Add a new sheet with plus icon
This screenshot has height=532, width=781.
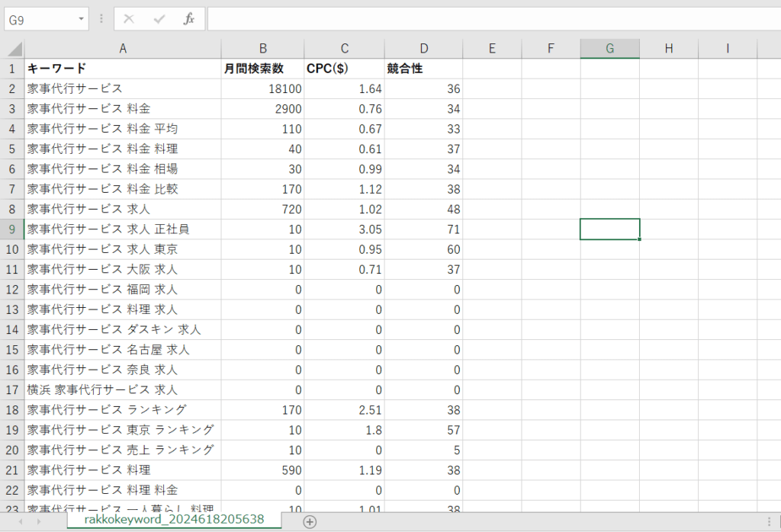pos(310,521)
